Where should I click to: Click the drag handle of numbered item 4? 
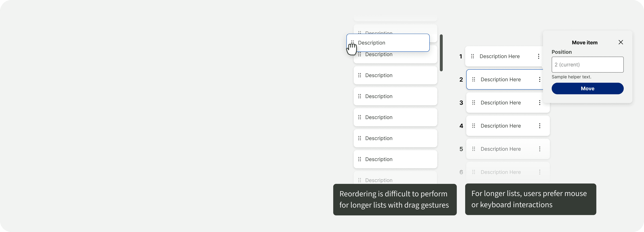[x=473, y=126]
